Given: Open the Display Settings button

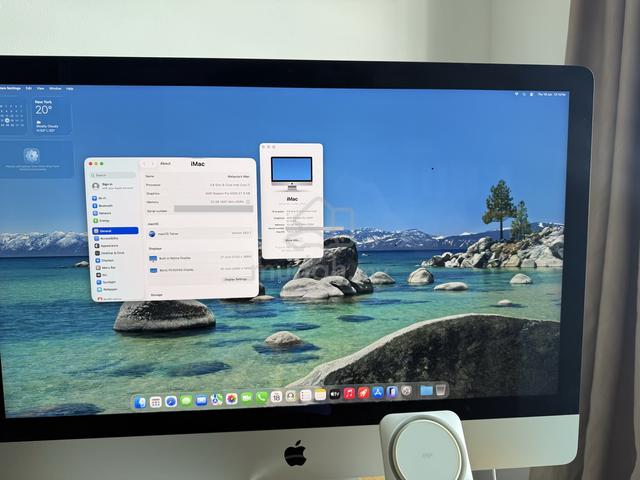Looking at the screenshot, I should tap(236, 279).
